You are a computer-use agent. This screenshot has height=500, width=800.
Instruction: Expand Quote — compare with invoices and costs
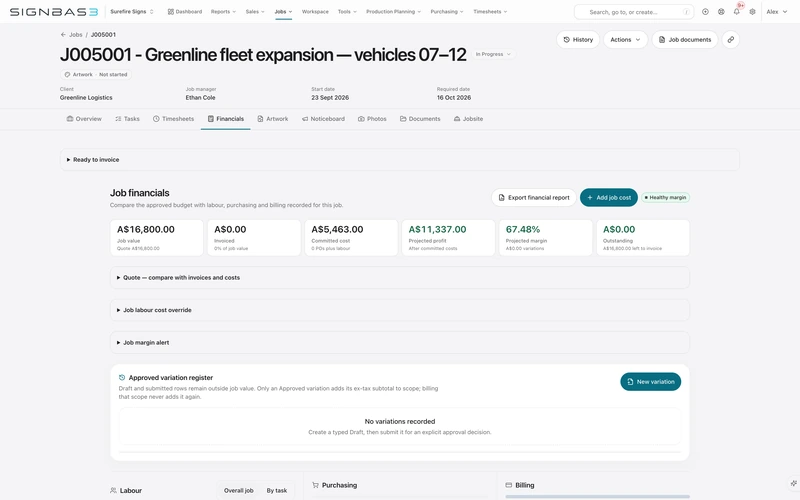point(399,278)
